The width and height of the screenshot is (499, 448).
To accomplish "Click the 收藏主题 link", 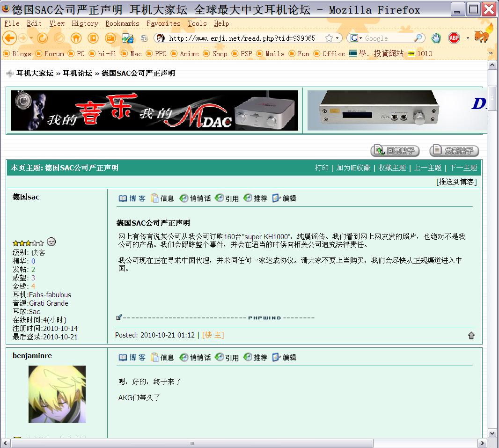I will click(x=392, y=168).
